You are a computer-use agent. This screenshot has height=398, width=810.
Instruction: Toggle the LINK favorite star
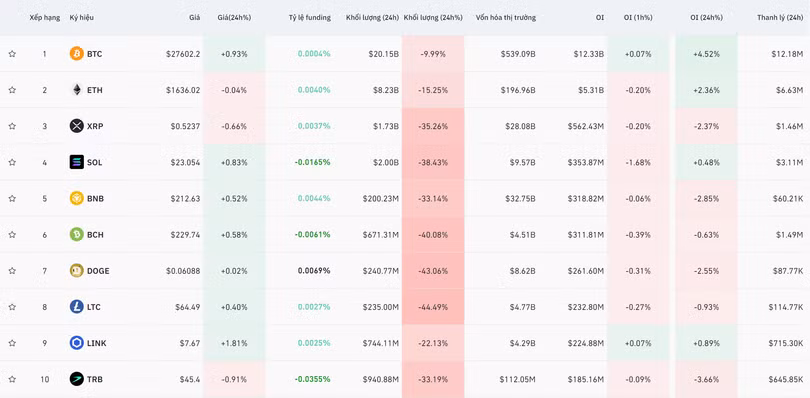click(12, 343)
